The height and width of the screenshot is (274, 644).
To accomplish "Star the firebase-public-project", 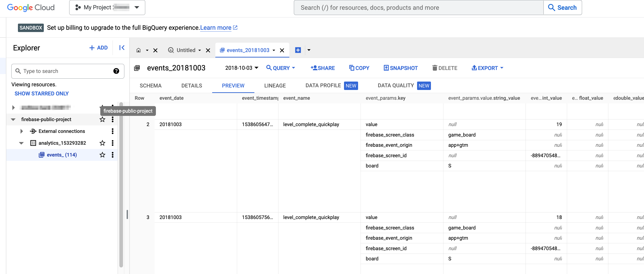I will tap(102, 119).
